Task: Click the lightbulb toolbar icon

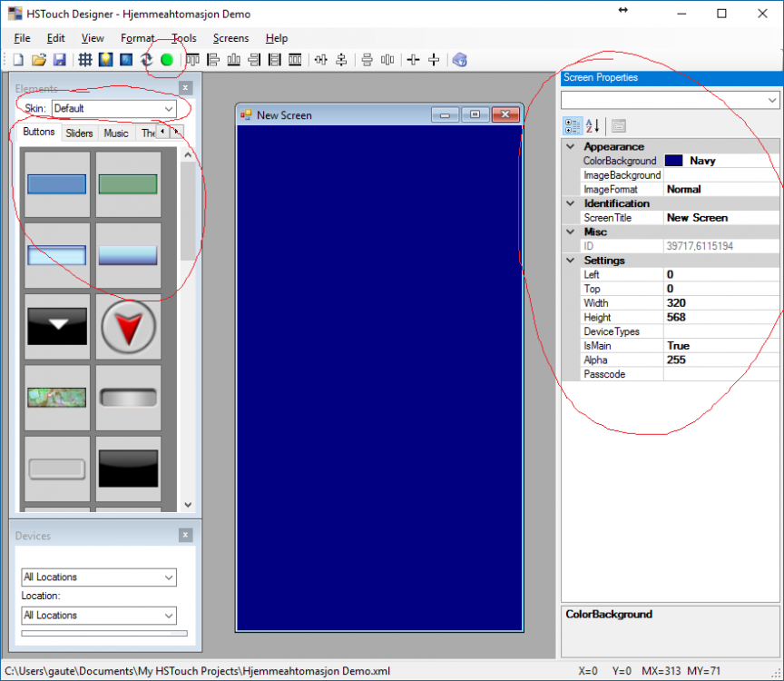Action: [105, 60]
